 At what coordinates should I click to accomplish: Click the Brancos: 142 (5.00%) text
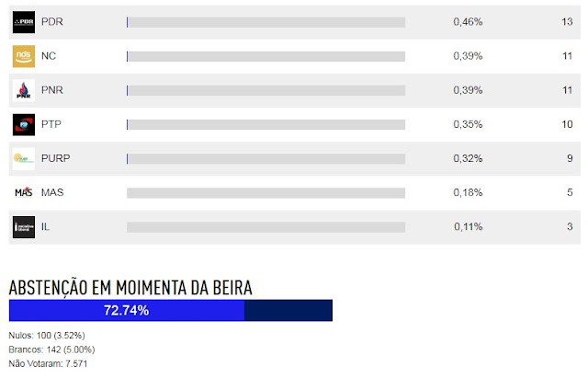coord(51,349)
